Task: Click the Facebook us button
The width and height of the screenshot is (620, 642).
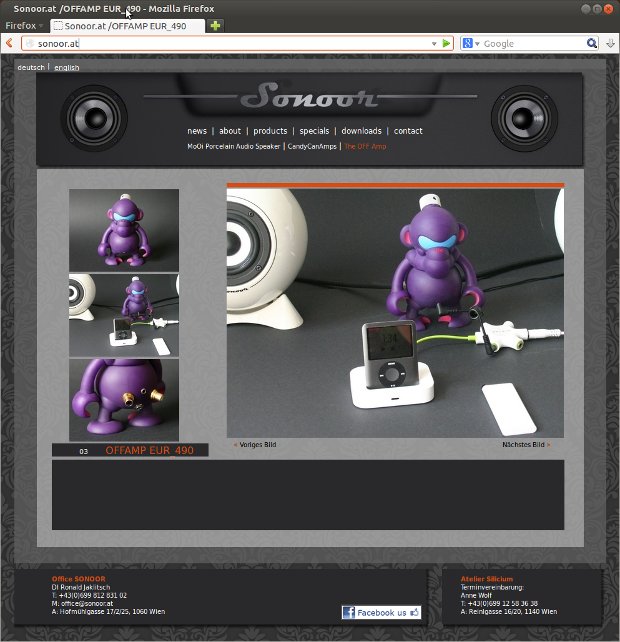Action: [x=381, y=613]
